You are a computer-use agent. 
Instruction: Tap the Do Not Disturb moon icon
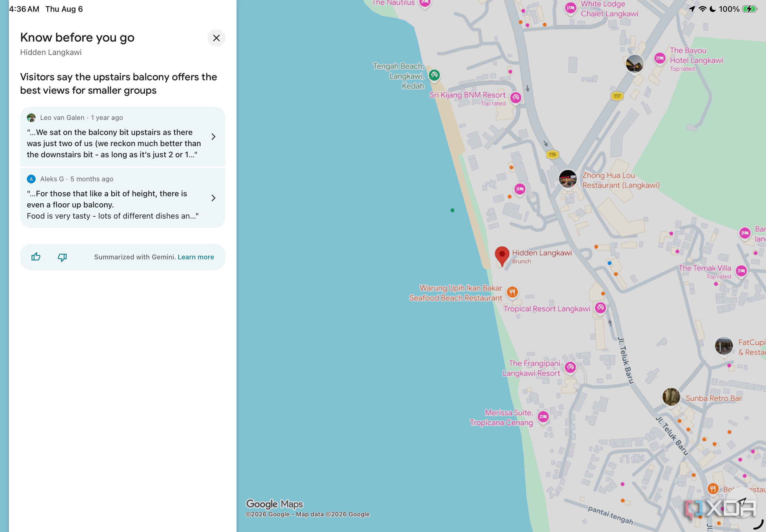(712, 9)
